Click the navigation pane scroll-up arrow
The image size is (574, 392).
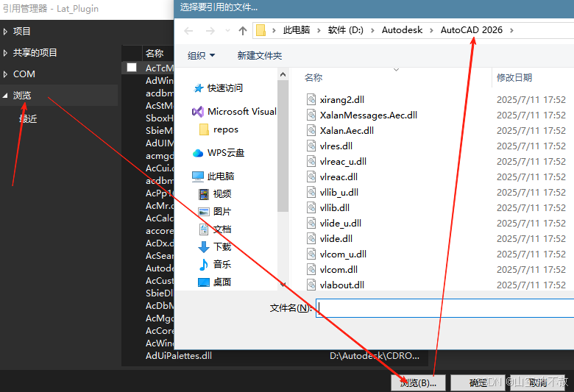tap(283, 74)
